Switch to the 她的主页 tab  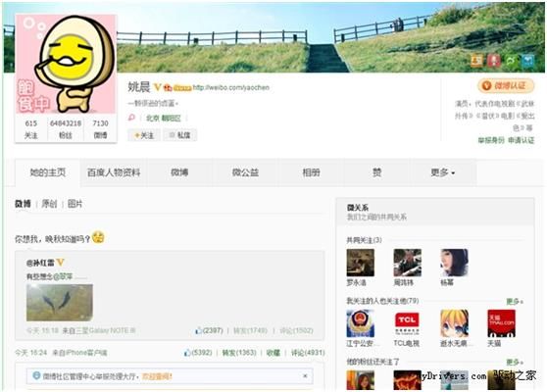click(47, 172)
